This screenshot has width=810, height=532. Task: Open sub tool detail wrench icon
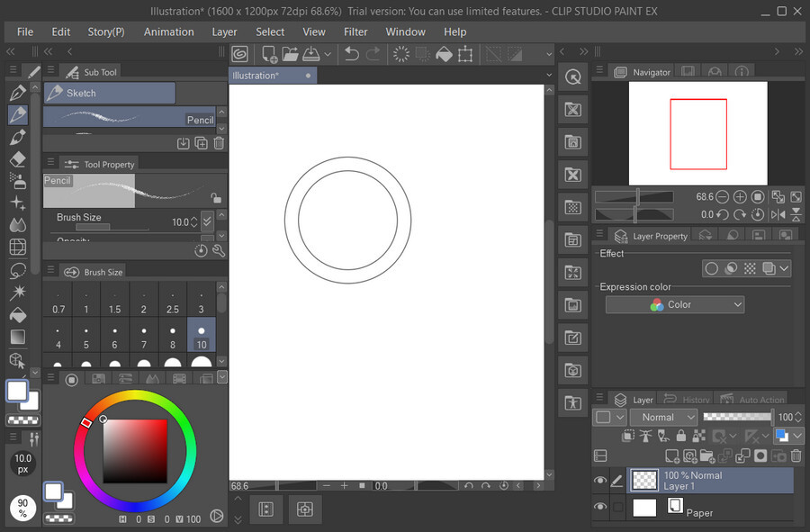(219, 250)
